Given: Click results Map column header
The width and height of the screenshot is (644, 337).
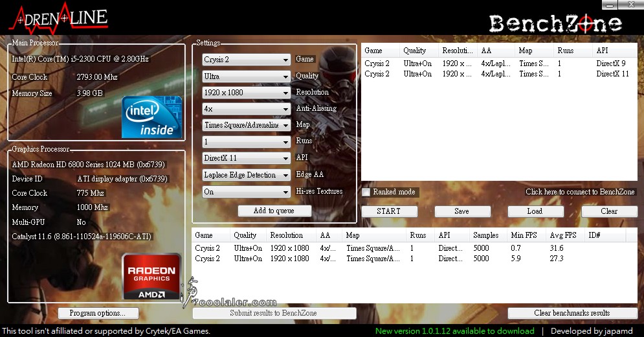Looking at the screenshot, I should (x=373, y=235).
